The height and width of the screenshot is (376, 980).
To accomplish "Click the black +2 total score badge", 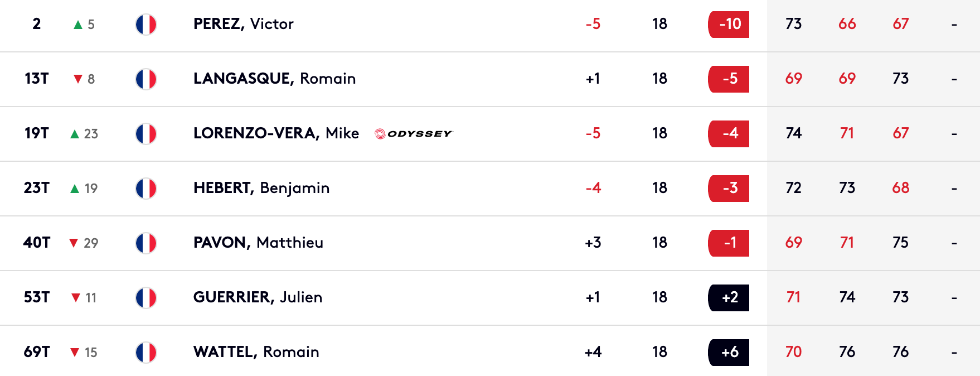I will coord(729,298).
